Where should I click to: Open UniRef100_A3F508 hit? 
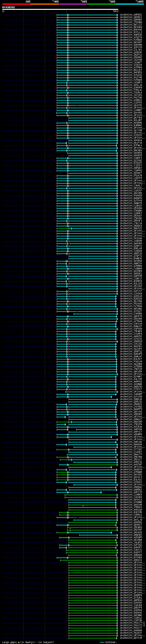point(131,329)
